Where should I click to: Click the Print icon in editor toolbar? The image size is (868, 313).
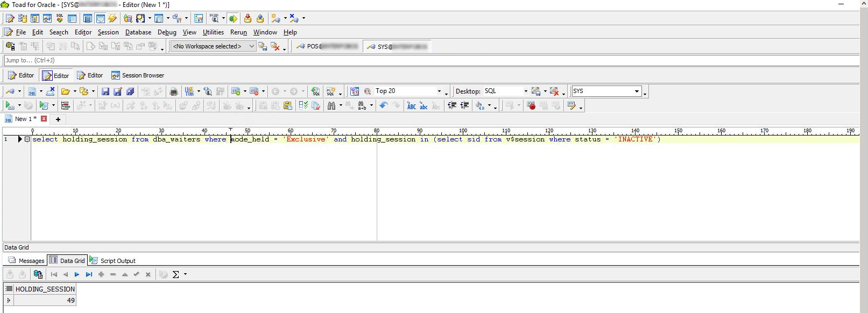pyautogui.click(x=173, y=91)
